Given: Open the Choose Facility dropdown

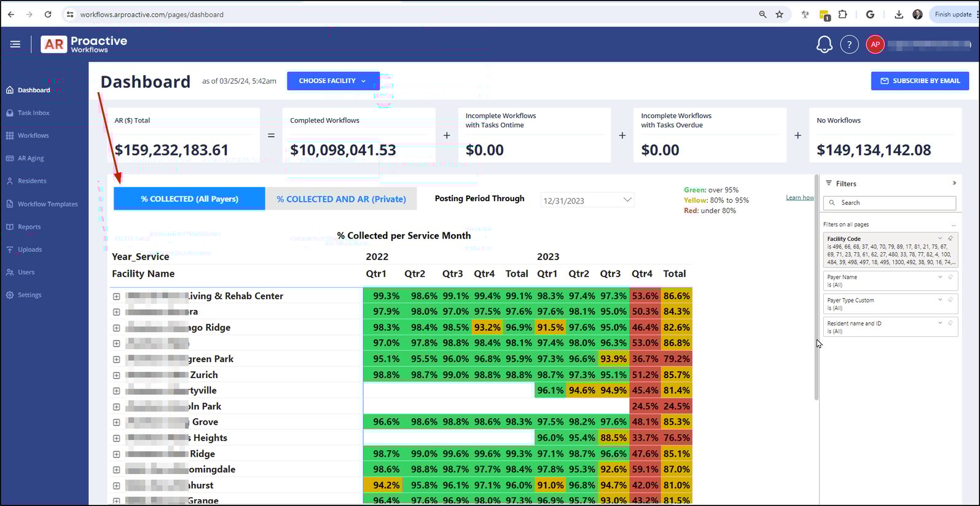Looking at the screenshot, I should click(x=332, y=81).
